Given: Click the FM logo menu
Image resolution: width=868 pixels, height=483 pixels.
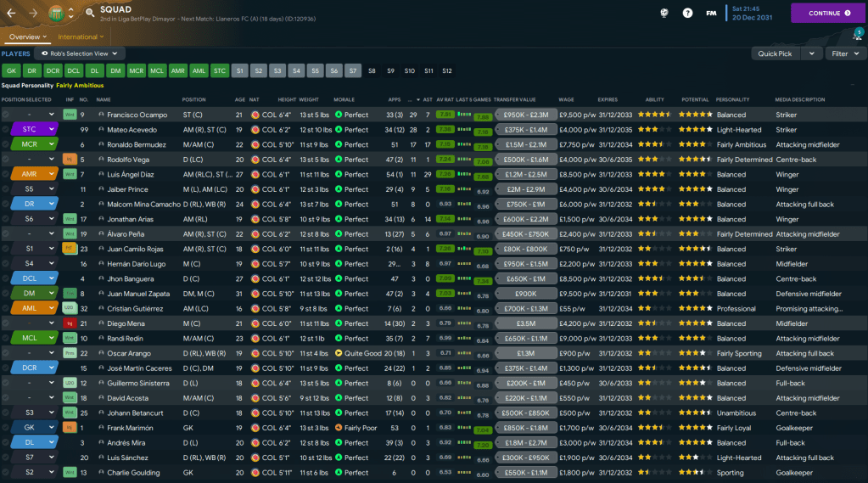Looking at the screenshot, I should (x=711, y=13).
